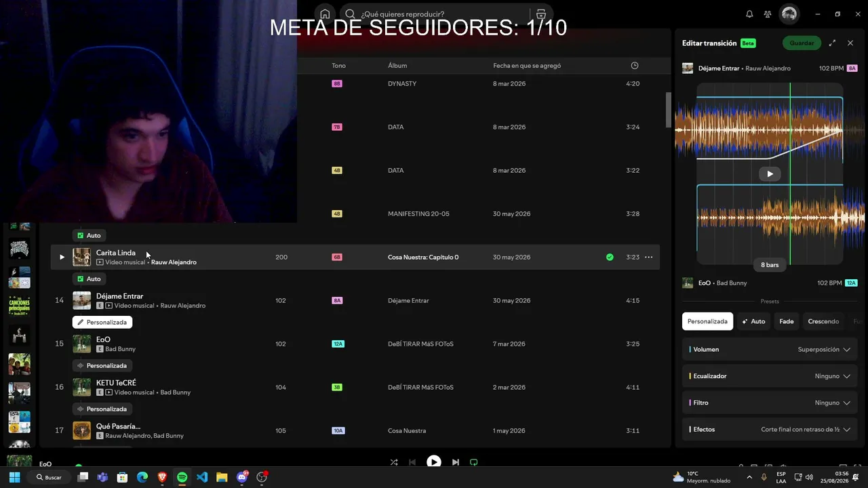This screenshot has width=868, height=488.
Task: Open the Personalizada transition below KETU TeCRÉ
Action: (102, 409)
